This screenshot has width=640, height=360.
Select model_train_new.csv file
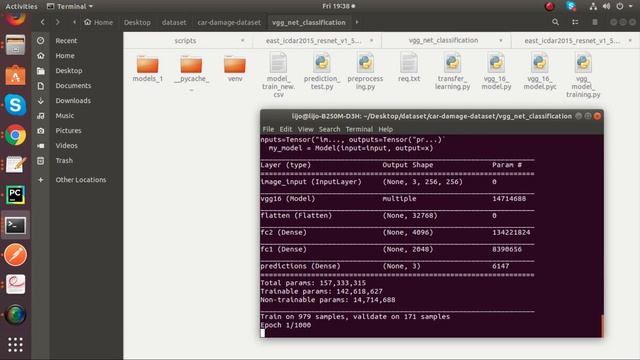(278, 75)
